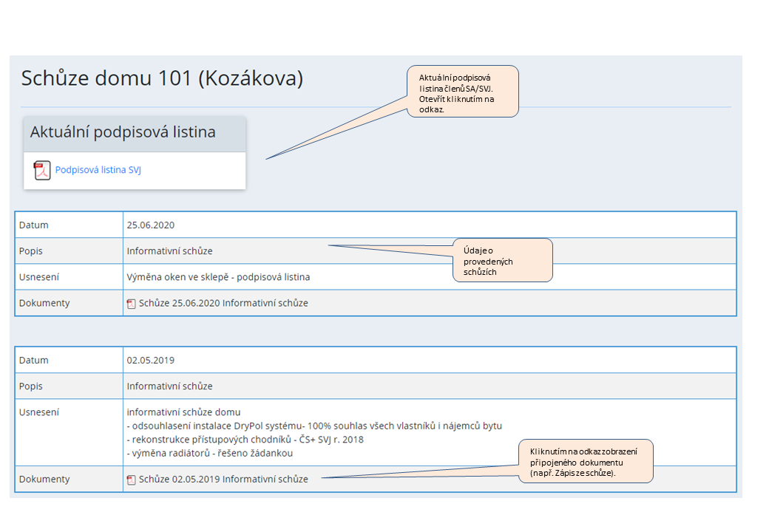This screenshot has height=532, width=769.
Task: Click the DryPol systému installation resolution line
Action: (314, 426)
